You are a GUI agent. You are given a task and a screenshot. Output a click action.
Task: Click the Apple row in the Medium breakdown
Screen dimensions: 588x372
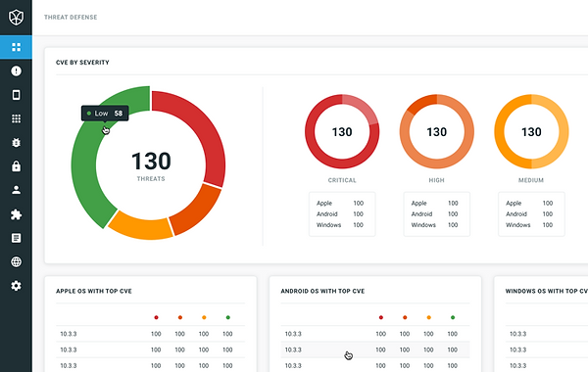[529, 203]
